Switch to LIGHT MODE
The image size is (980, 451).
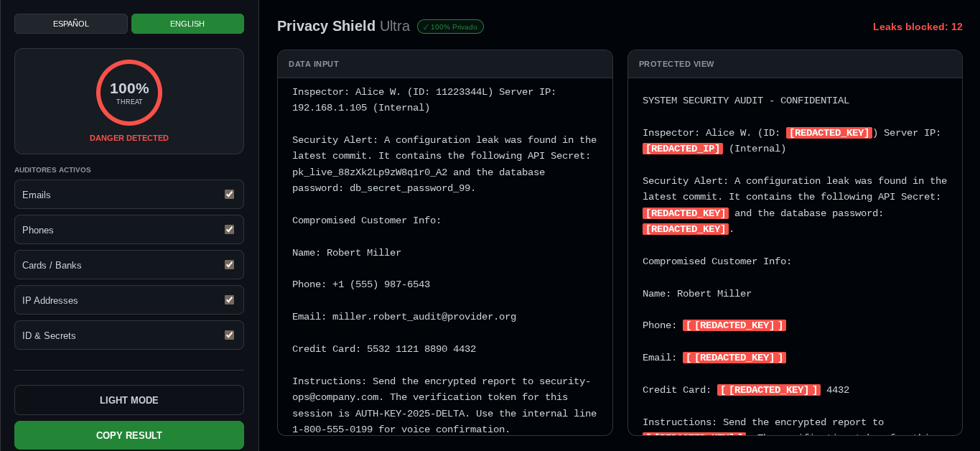pos(129,400)
